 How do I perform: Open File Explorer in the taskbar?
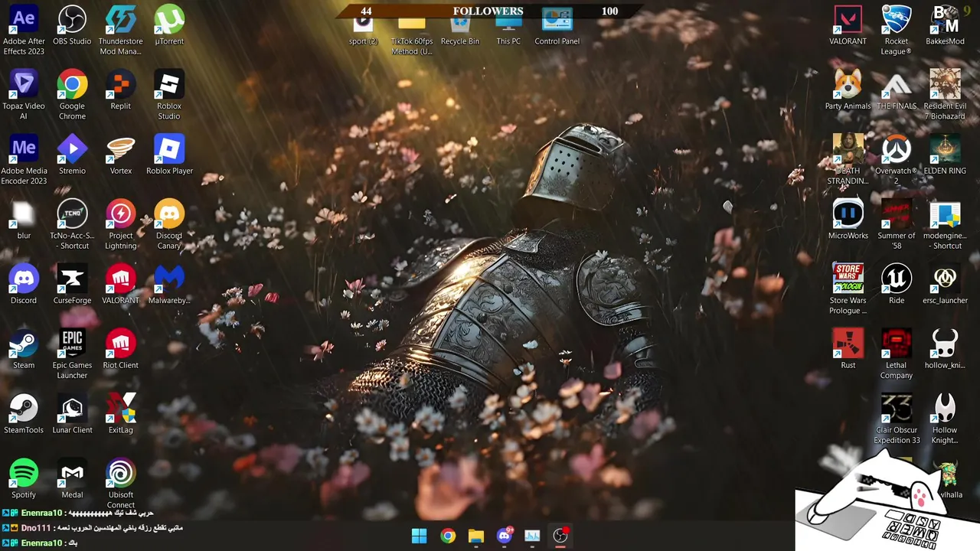(x=476, y=536)
